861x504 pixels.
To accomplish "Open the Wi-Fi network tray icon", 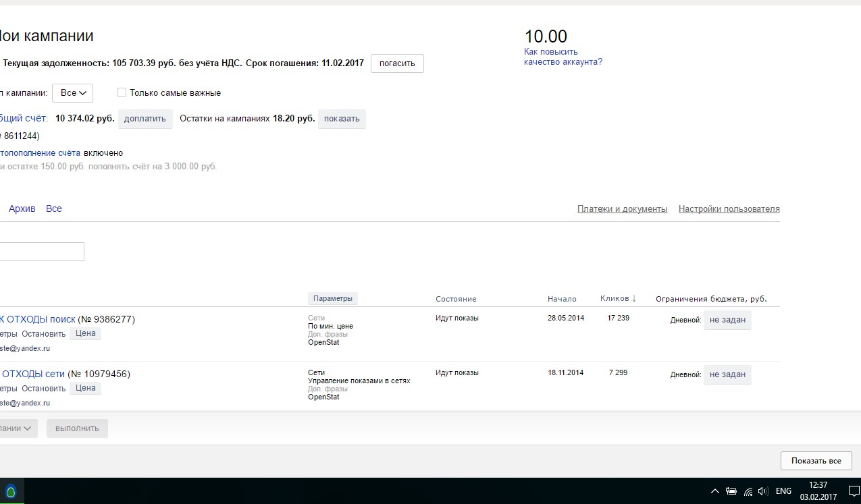I will tap(748, 491).
